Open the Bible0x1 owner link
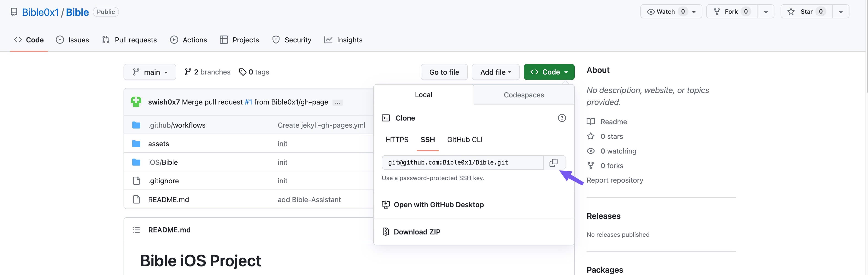This screenshot has height=275, width=868. click(x=40, y=12)
